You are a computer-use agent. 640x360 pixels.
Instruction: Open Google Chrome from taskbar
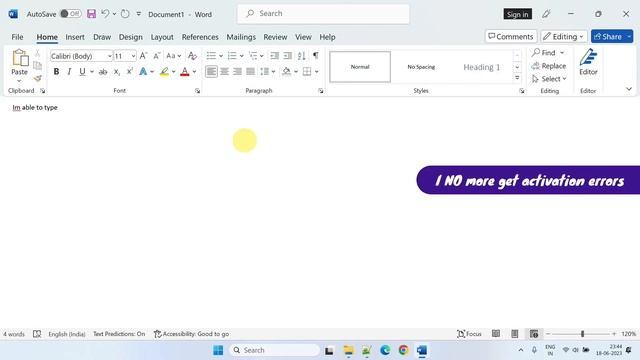pos(404,350)
